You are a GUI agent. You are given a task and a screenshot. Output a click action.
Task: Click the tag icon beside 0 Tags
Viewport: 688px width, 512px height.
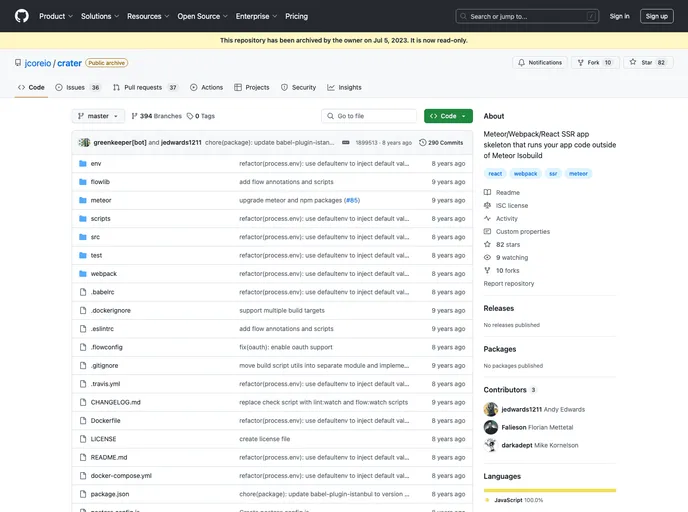(x=190, y=116)
